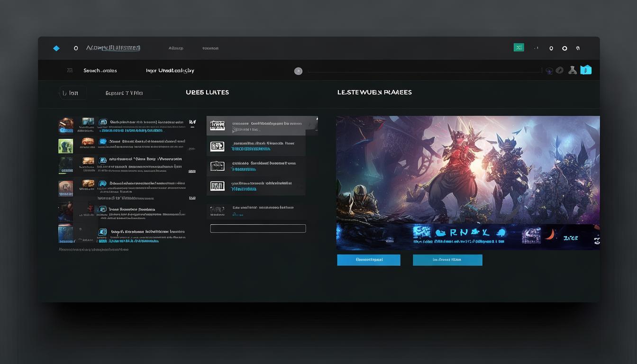The image size is (637, 364).
Task: Click the rightmost icon in the top header
Action: tap(578, 48)
